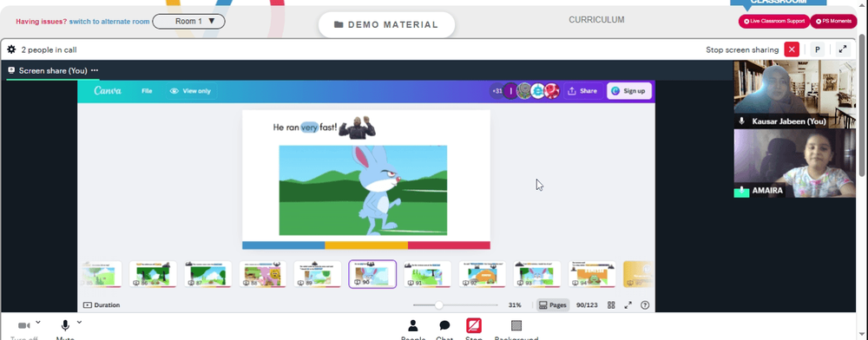
Task: Click the Canva logo
Action: pyautogui.click(x=108, y=91)
